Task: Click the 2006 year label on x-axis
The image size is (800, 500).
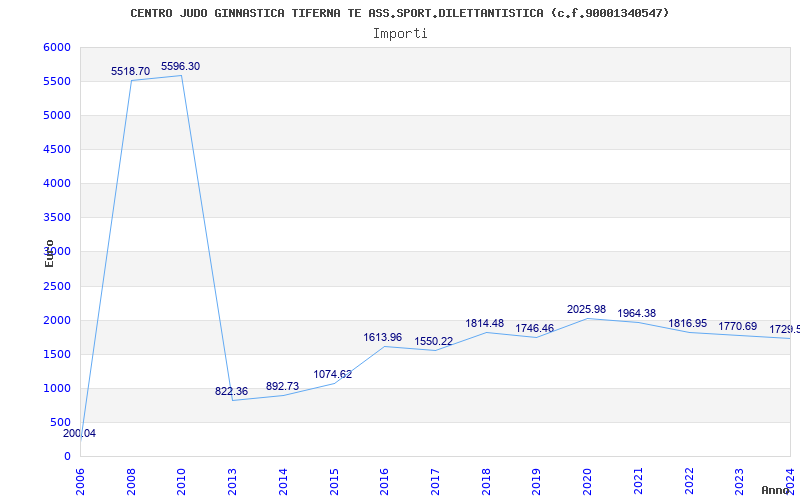Action: pyautogui.click(x=80, y=481)
